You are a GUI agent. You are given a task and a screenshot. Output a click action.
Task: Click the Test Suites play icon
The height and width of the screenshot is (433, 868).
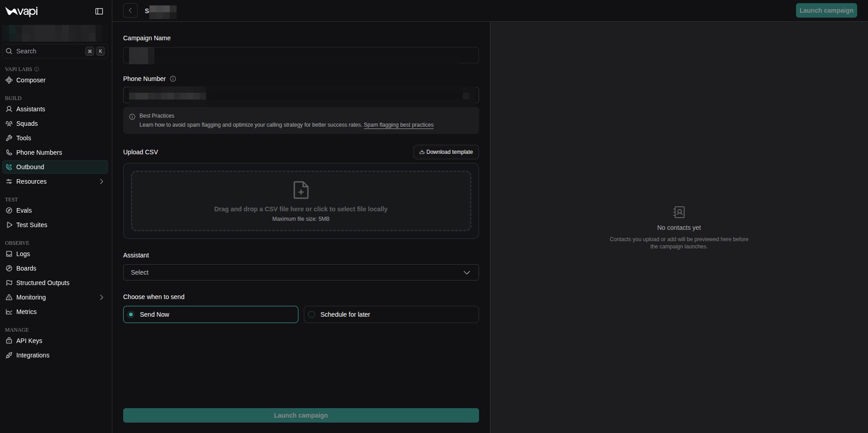click(x=9, y=225)
